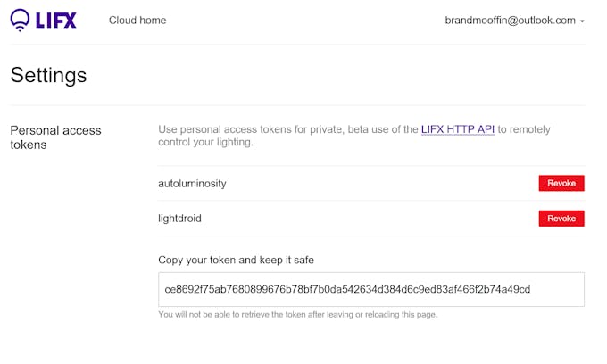Click the "Copy your token and keep it safe" label
The width and height of the screenshot is (607, 364).
click(x=236, y=260)
